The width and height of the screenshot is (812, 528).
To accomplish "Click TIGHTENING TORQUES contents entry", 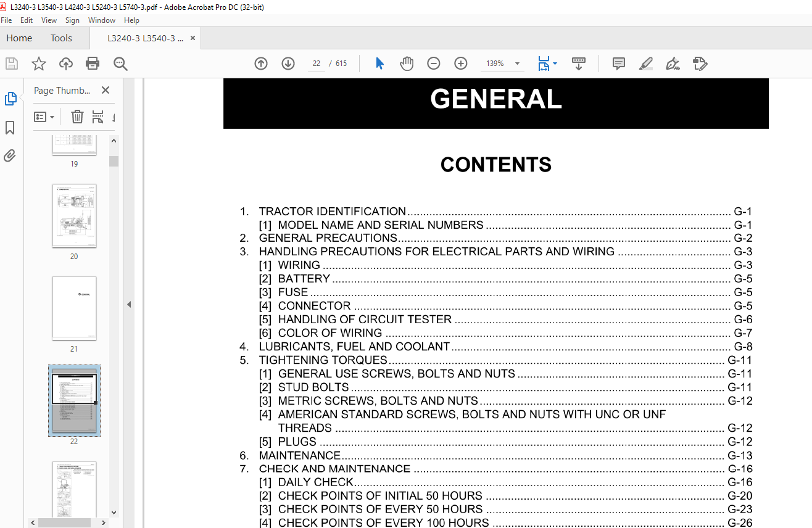I will [x=323, y=360].
